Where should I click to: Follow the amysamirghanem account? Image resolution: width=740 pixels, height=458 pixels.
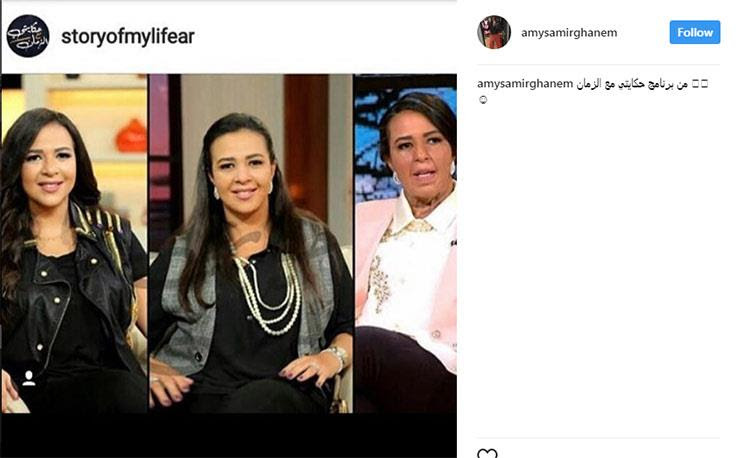(695, 32)
